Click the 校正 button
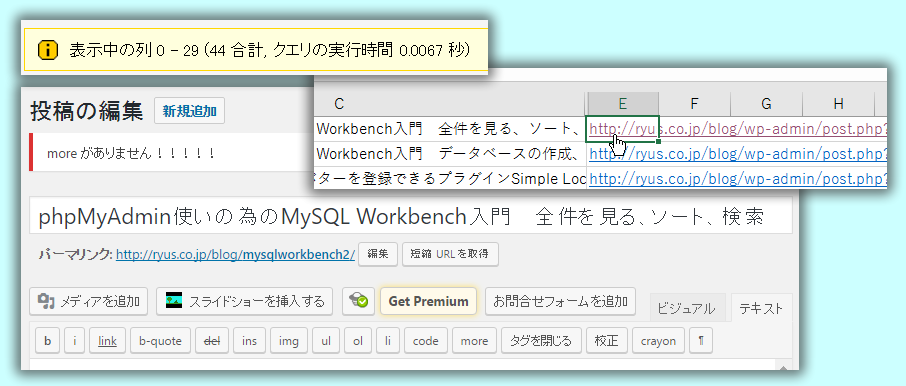The width and height of the screenshot is (906, 386). pyautogui.click(x=606, y=341)
